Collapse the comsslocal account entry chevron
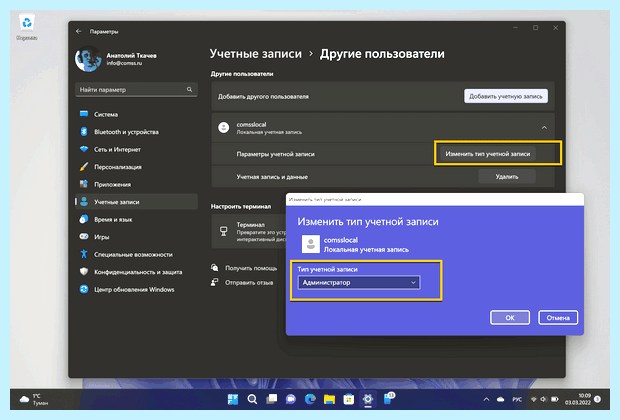The height and width of the screenshot is (420, 620). tap(544, 127)
